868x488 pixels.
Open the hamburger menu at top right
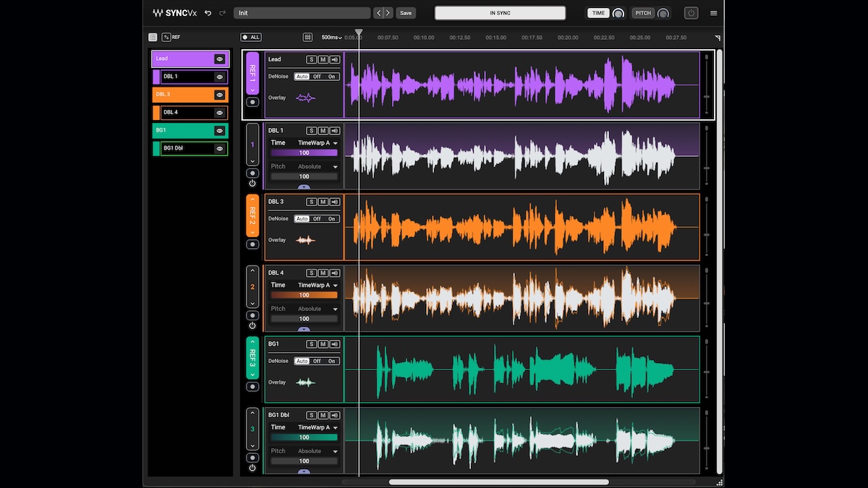[713, 12]
